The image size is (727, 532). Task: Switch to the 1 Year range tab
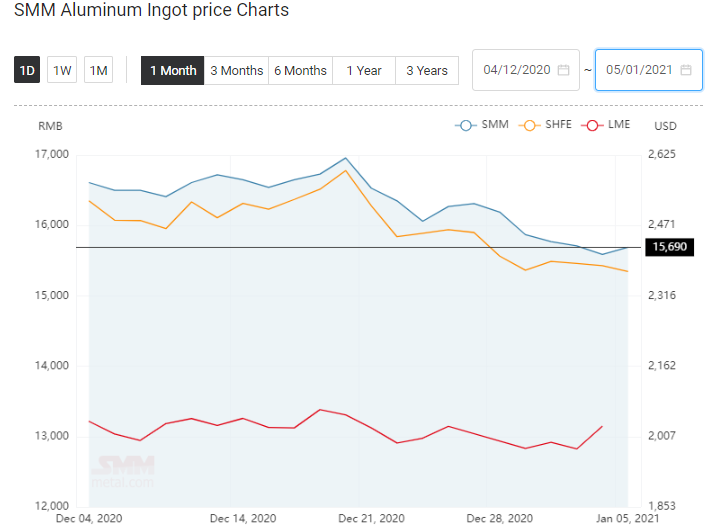[x=364, y=71]
